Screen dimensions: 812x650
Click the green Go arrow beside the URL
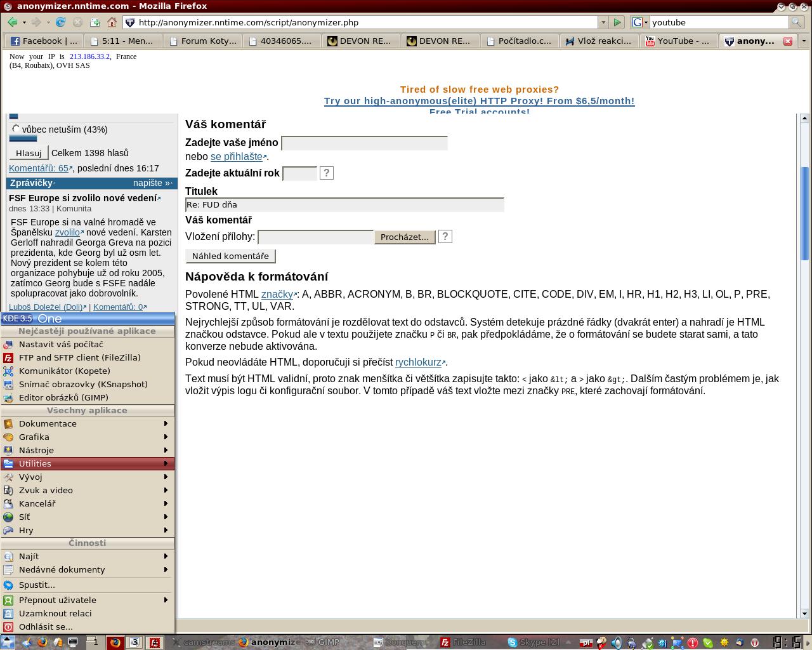617,22
